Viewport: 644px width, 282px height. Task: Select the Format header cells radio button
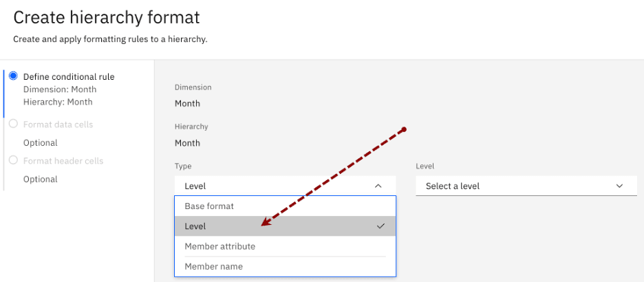(14, 161)
